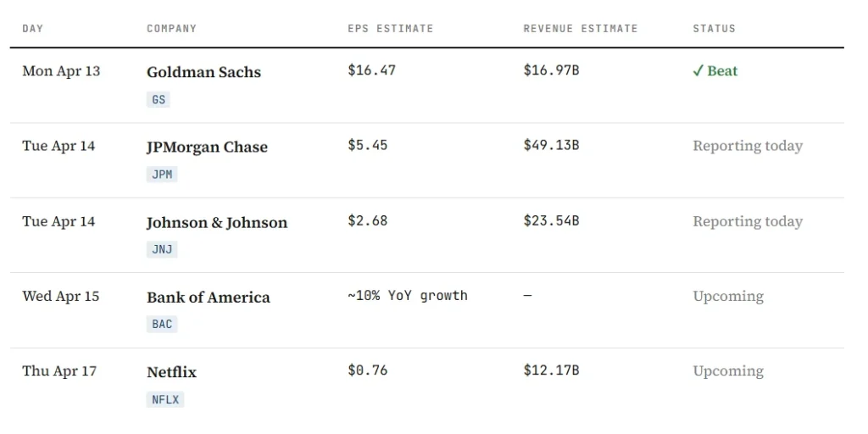Click Bank of America's Upcoming status
868x434 pixels.
click(727, 296)
